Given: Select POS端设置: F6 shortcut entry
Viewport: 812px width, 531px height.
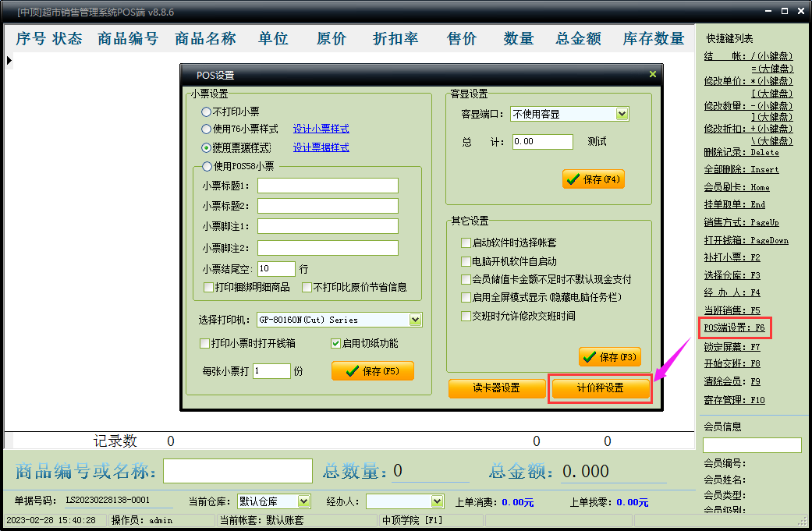Looking at the screenshot, I should 734,327.
